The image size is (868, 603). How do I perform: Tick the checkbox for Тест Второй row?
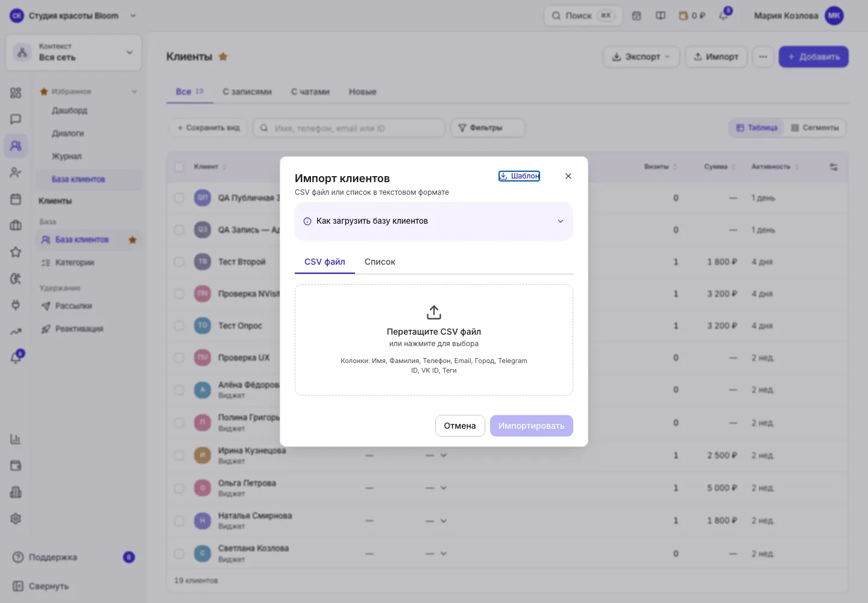(x=179, y=262)
